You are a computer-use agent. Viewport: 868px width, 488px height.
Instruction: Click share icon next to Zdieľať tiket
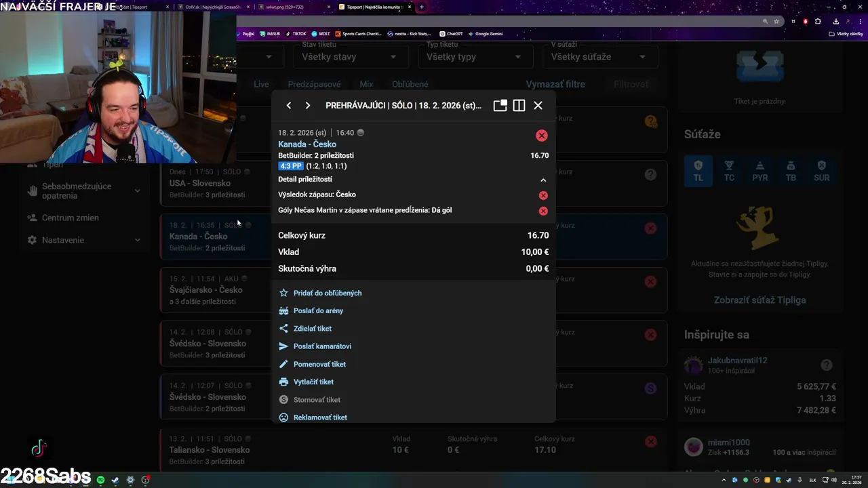[283, 329]
